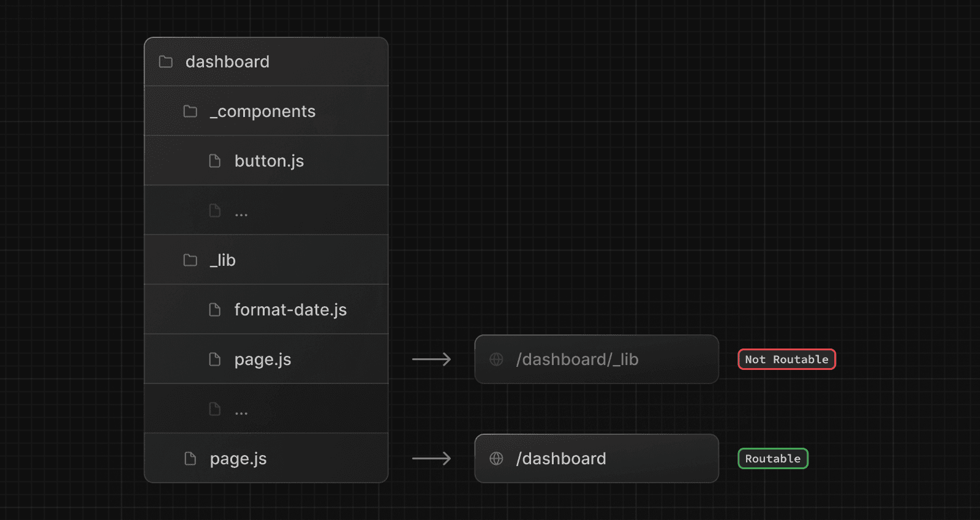The image size is (980, 520).
Task: Click the button.js file icon
Action: coord(215,161)
